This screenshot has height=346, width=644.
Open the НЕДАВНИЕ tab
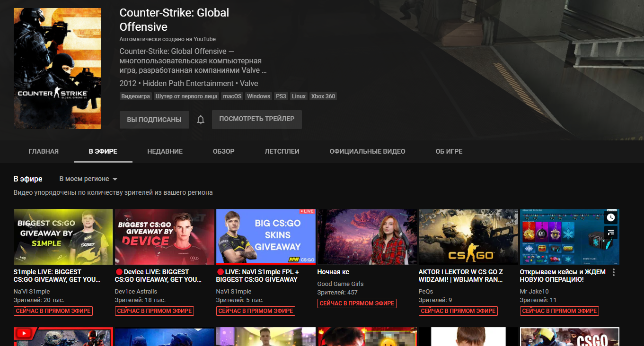click(x=165, y=152)
